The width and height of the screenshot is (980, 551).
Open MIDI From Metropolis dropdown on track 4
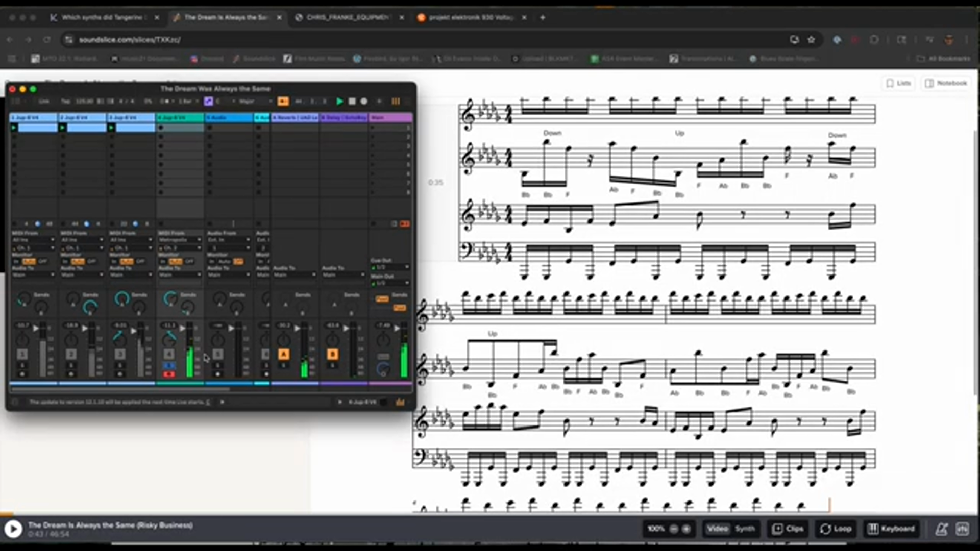pyautogui.click(x=180, y=240)
